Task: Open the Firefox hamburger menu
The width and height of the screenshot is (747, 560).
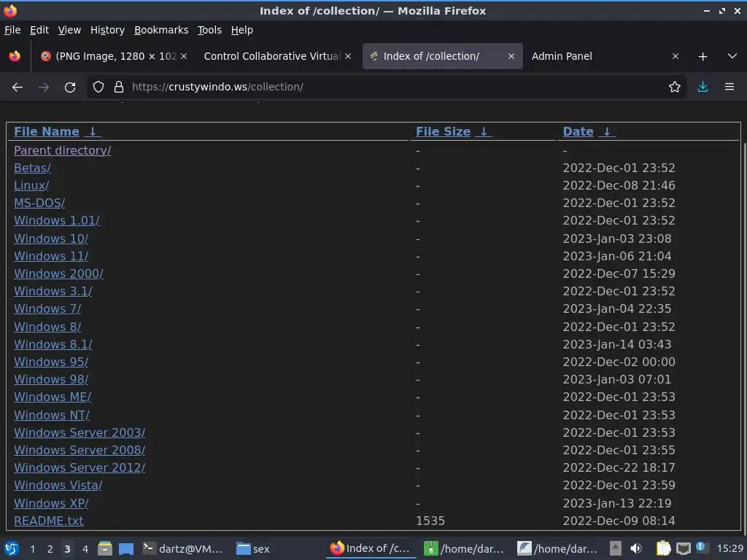Action: (729, 87)
